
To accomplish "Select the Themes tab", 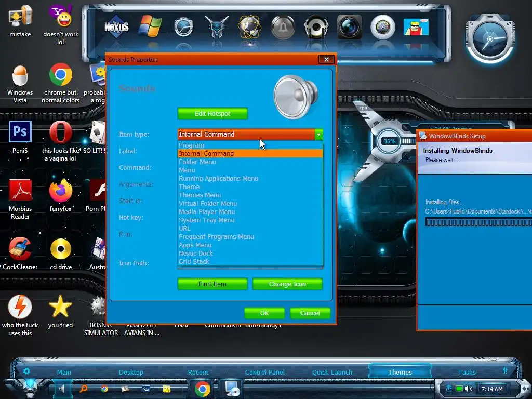I will click(x=400, y=372).
